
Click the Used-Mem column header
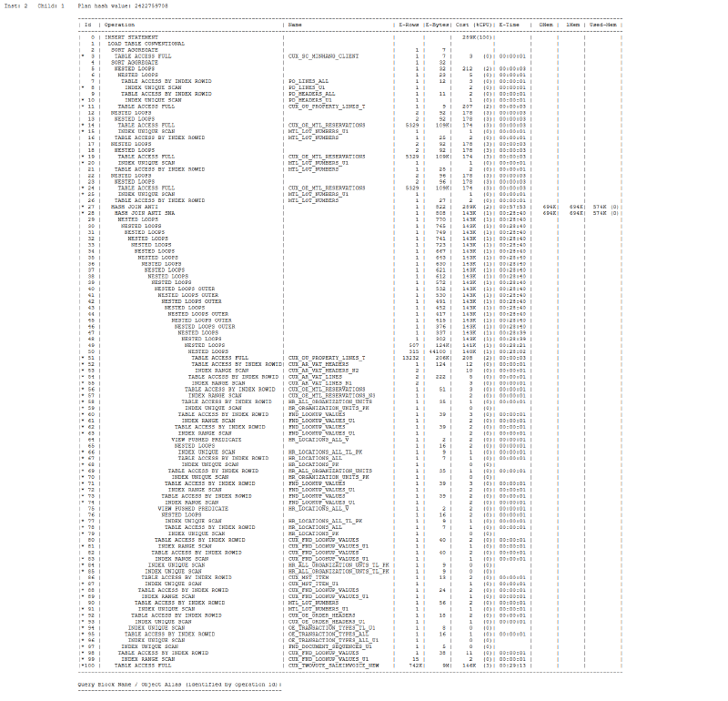click(x=603, y=25)
